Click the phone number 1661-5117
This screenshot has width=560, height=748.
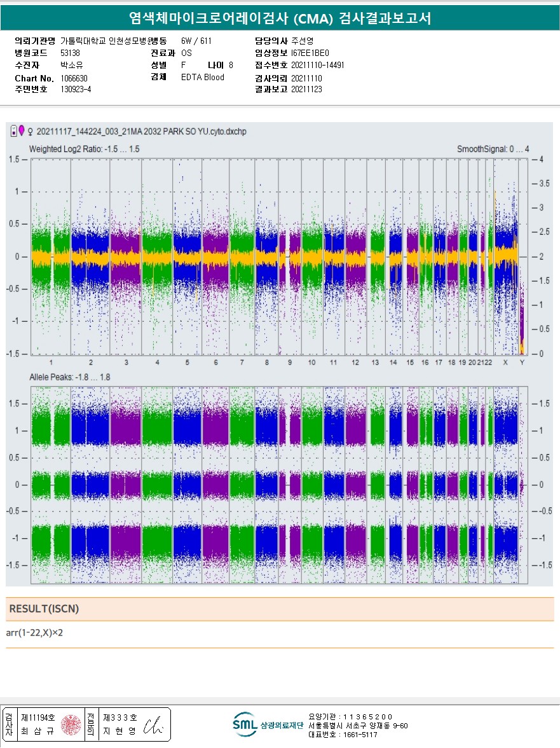360,735
